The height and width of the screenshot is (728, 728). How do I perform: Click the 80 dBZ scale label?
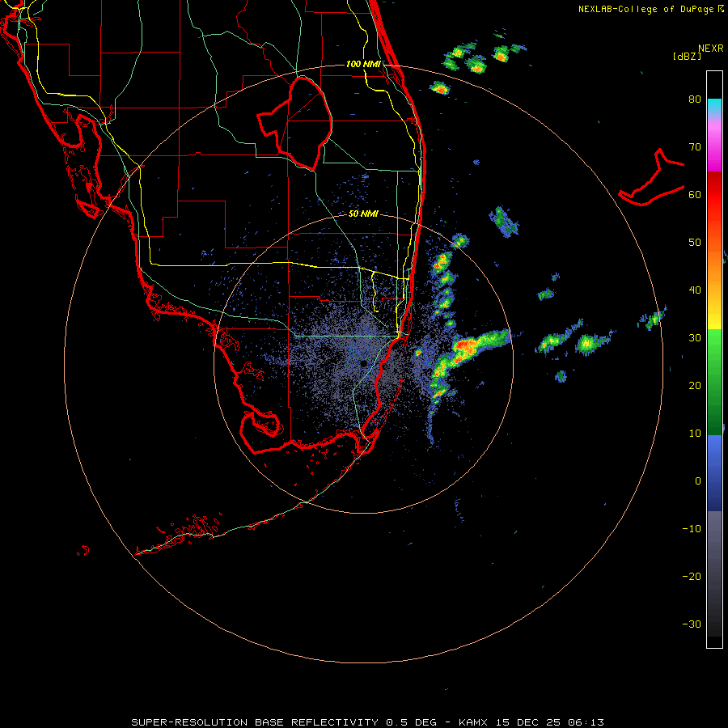(x=695, y=99)
